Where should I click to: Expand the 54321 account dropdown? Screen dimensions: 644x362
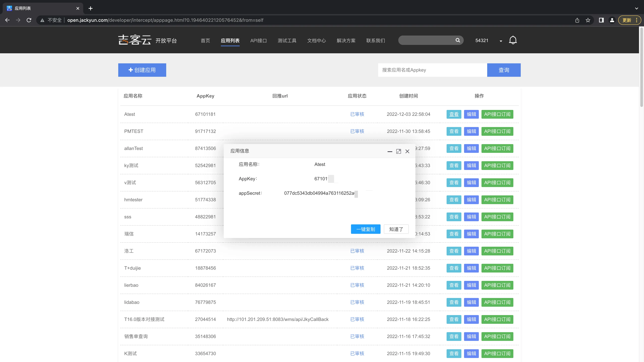501,41
